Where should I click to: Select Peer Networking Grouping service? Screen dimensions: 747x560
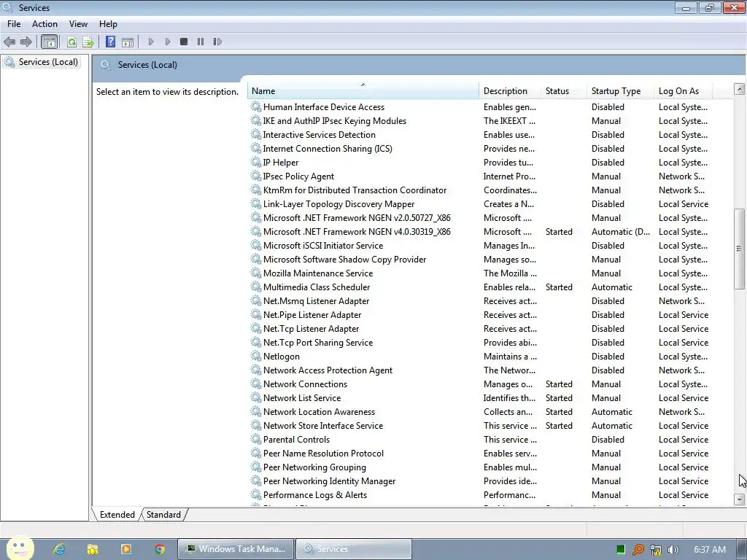pyautogui.click(x=314, y=467)
